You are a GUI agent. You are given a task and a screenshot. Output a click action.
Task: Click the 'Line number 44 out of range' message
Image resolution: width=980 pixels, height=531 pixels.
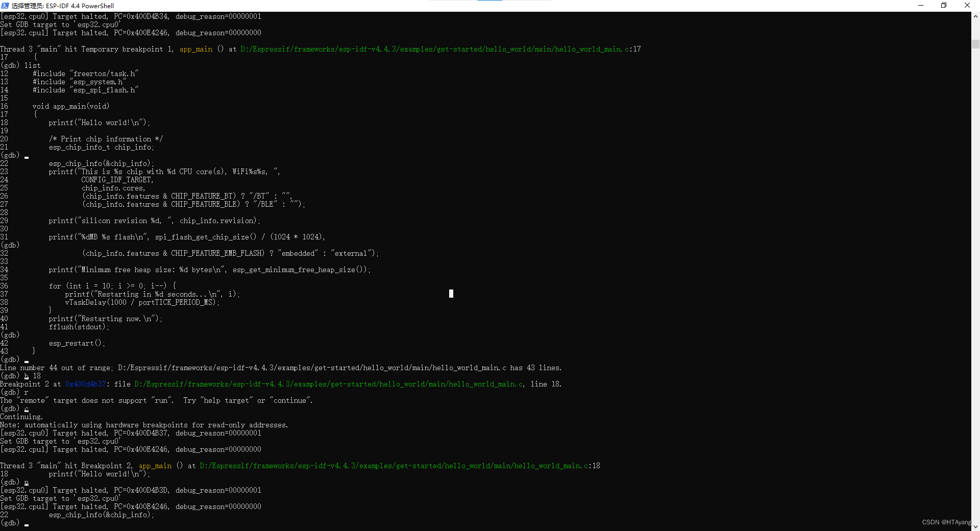[281, 368]
